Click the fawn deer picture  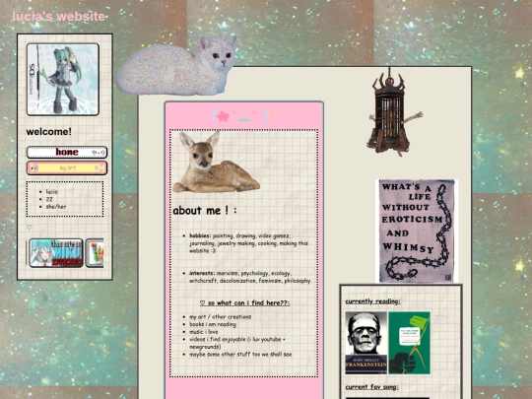pyautogui.click(x=216, y=163)
